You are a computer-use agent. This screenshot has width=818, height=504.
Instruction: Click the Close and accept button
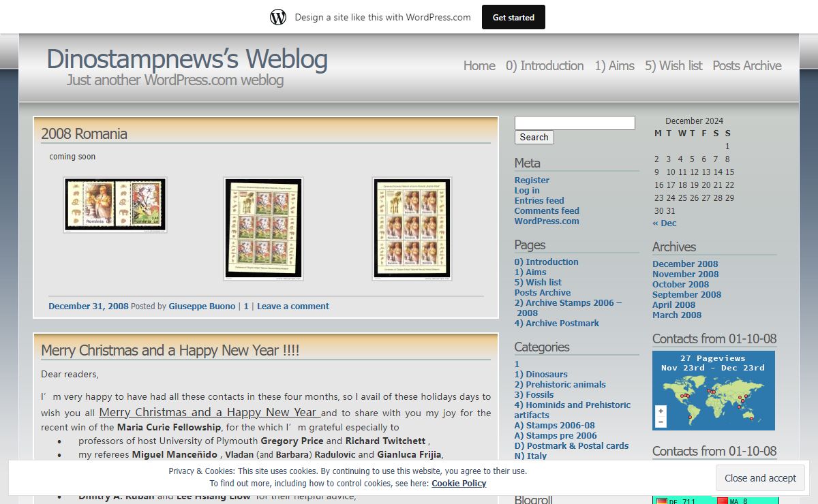tap(760, 478)
